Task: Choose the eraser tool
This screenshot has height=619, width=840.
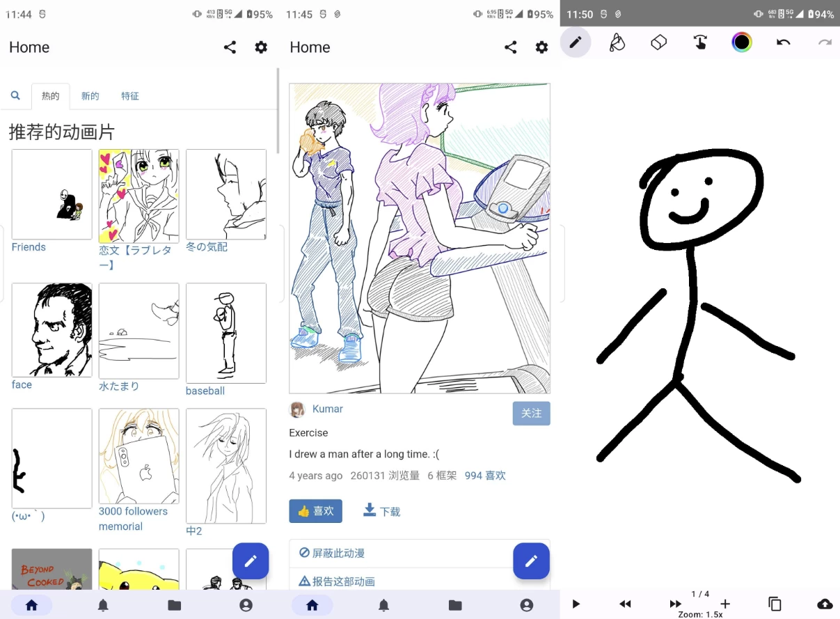Action: tap(658, 42)
